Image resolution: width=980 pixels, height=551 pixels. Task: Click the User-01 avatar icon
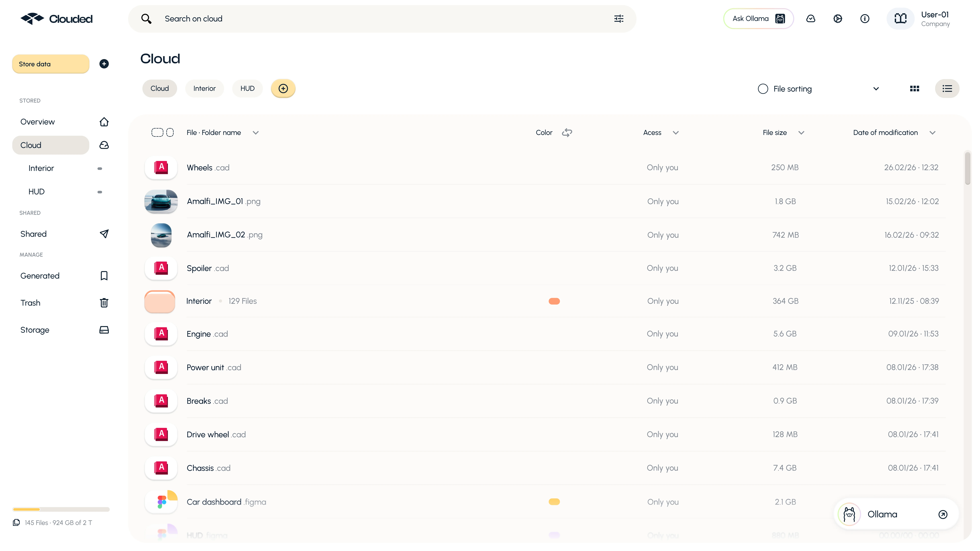[901, 19]
